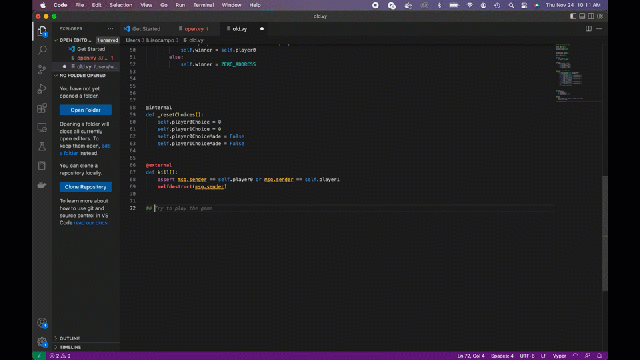The height and width of the screenshot is (360, 640).
Task: Open the Apple menu
Action: click(x=43, y=5)
